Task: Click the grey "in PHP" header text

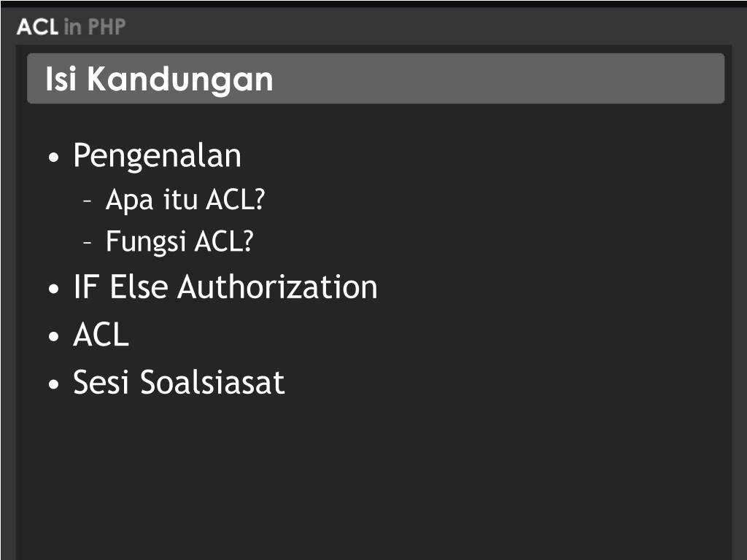Action: pyautogui.click(x=94, y=27)
